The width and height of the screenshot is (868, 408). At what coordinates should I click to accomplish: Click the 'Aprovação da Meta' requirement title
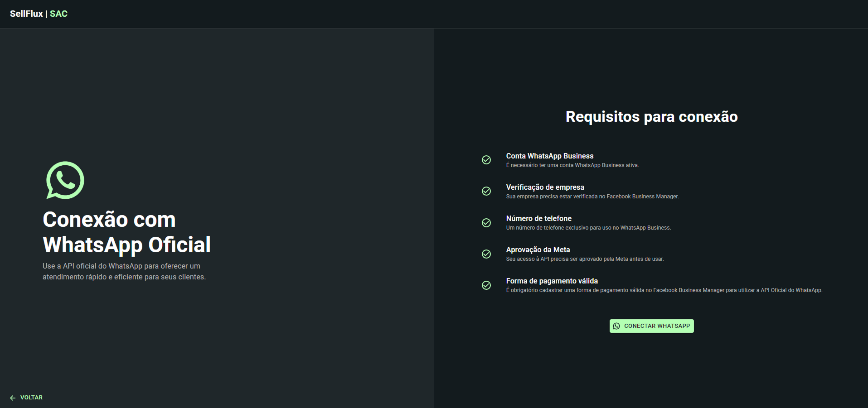tap(538, 250)
